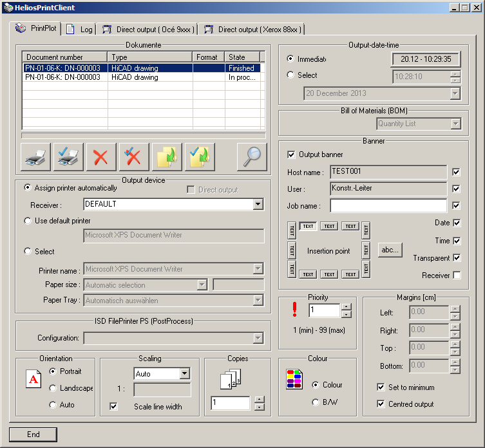Toggle the Date banner checkbox
This screenshot has width=485, height=448.
[x=457, y=223]
